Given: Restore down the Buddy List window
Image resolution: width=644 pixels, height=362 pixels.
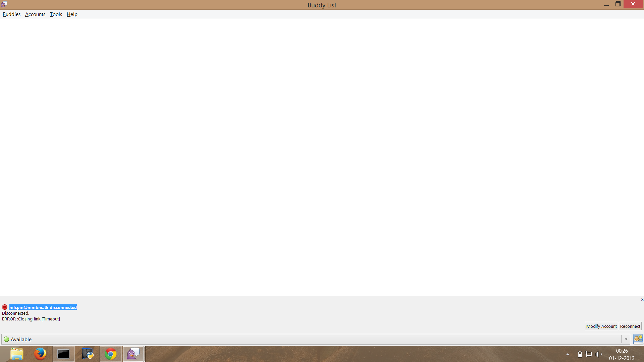Looking at the screenshot, I should tap(618, 4).
